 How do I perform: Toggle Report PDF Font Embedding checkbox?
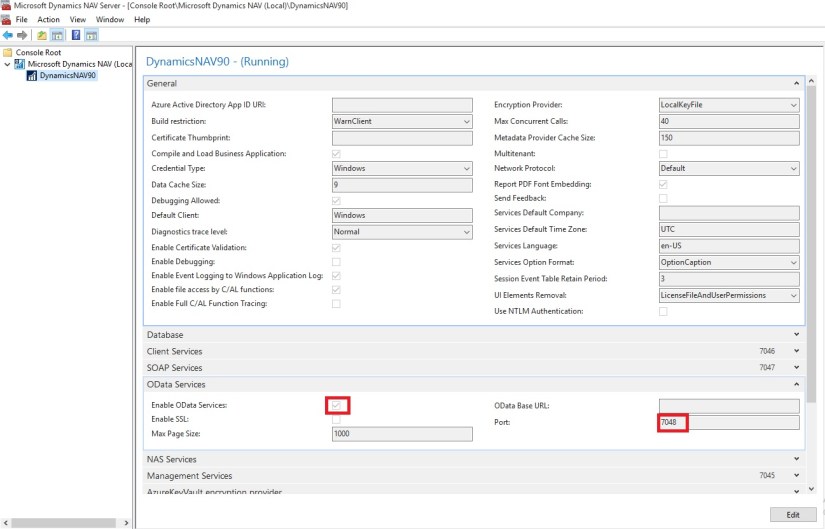click(663, 184)
